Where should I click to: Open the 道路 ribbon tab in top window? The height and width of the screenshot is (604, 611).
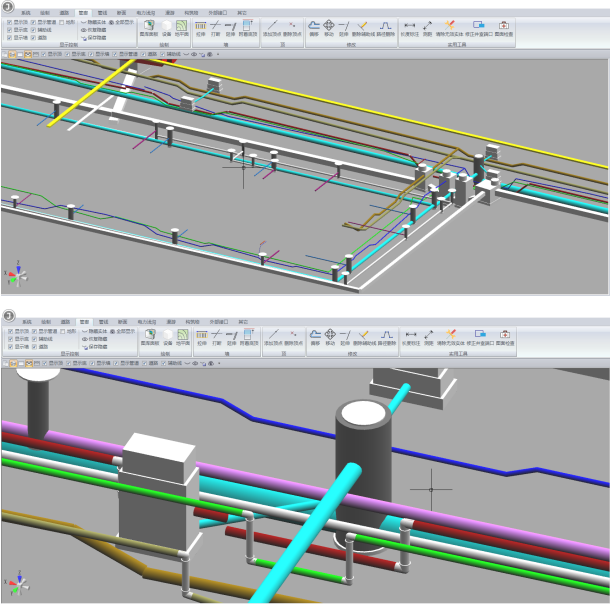(x=64, y=13)
